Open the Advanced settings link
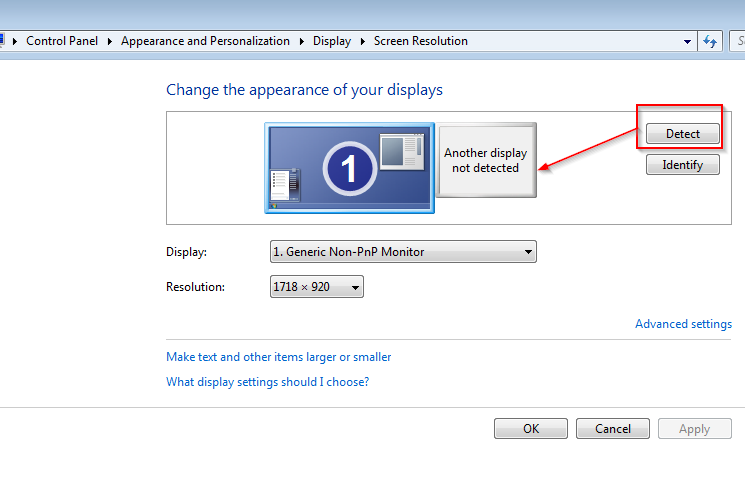The image size is (745, 504). pyautogui.click(x=683, y=324)
